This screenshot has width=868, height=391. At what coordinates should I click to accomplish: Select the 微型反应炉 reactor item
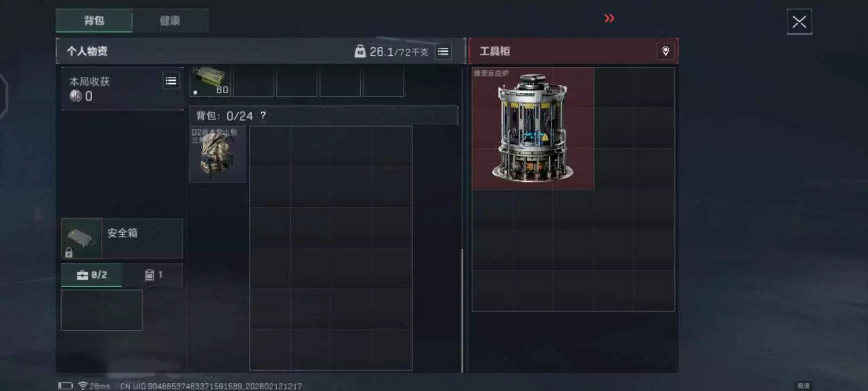[533, 128]
